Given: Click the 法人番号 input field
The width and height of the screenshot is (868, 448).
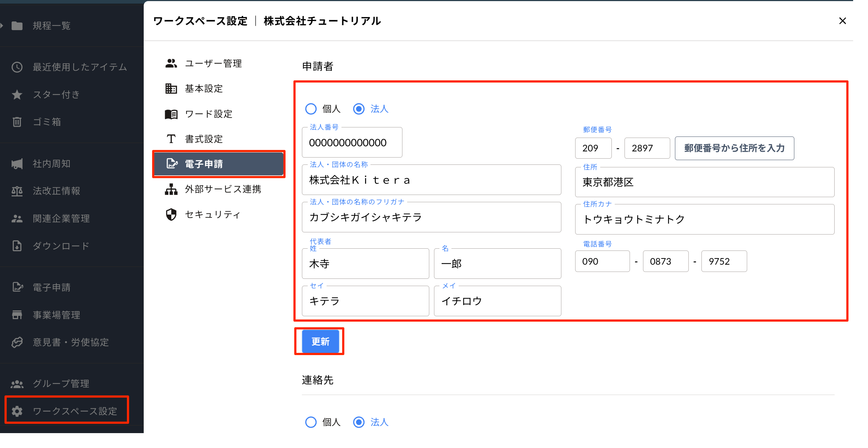Looking at the screenshot, I should (351, 143).
